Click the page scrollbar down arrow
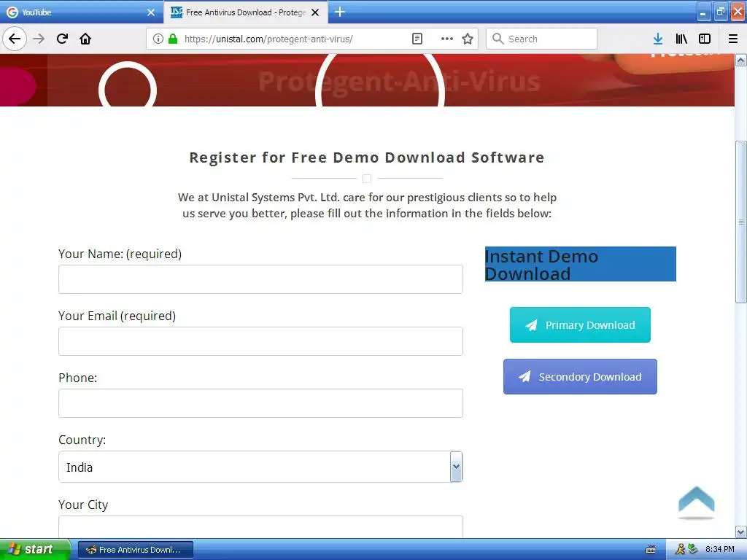747x560 pixels. [740, 532]
